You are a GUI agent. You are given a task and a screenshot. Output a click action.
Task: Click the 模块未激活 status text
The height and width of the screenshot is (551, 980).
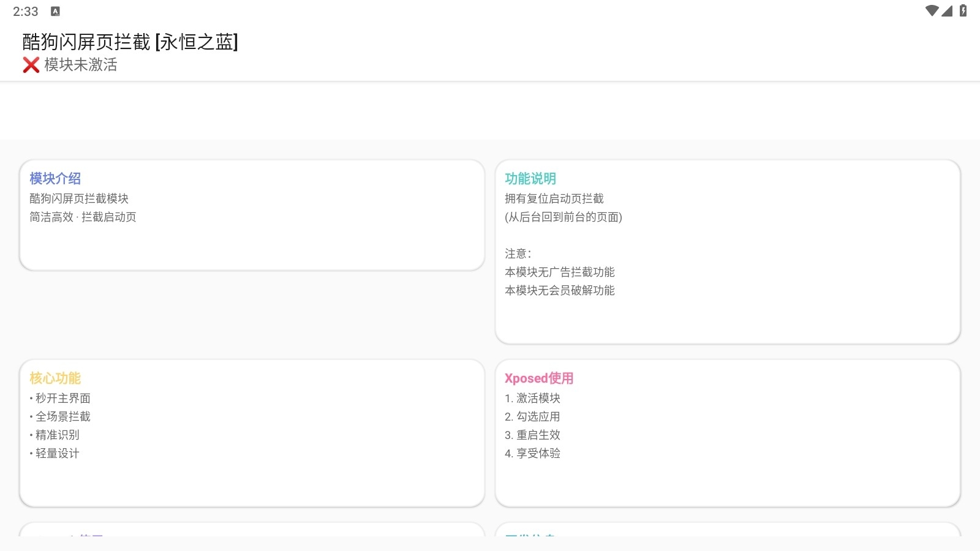[x=80, y=65]
